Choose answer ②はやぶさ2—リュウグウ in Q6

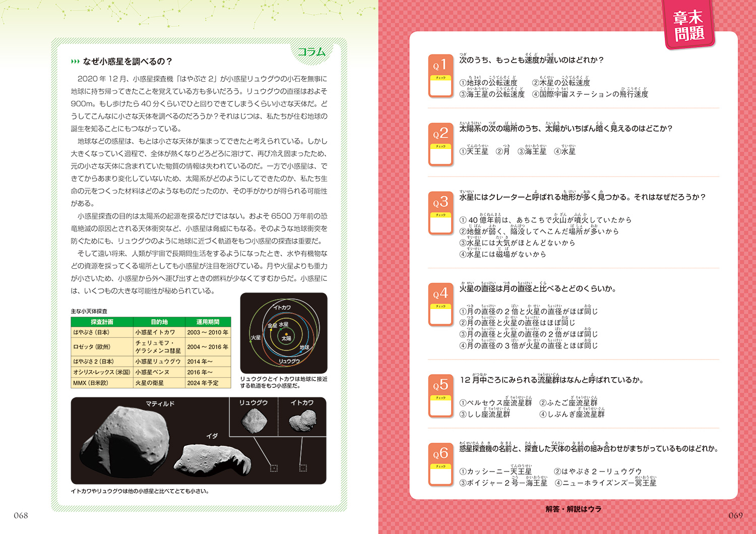tap(598, 471)
